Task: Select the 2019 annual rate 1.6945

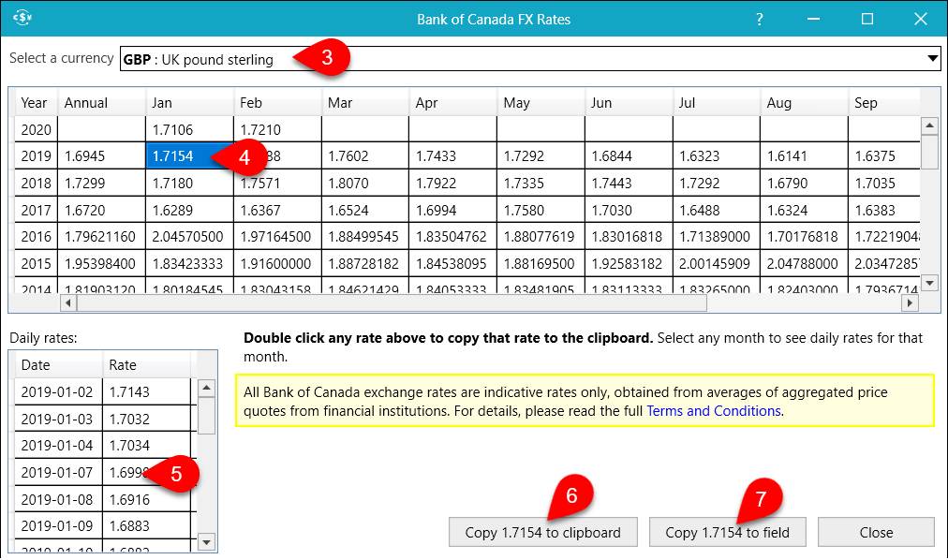Action: 101,155
